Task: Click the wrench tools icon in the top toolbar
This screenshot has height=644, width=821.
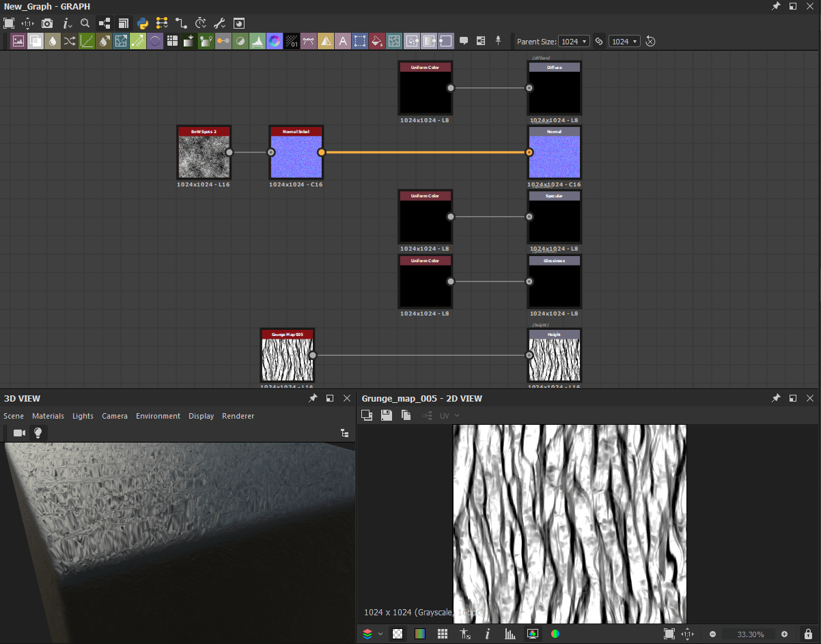Action: coord(219,23)
